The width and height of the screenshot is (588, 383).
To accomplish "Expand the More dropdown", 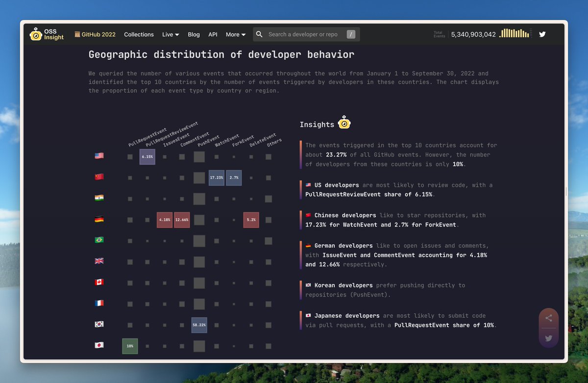I will click(235, 34).
